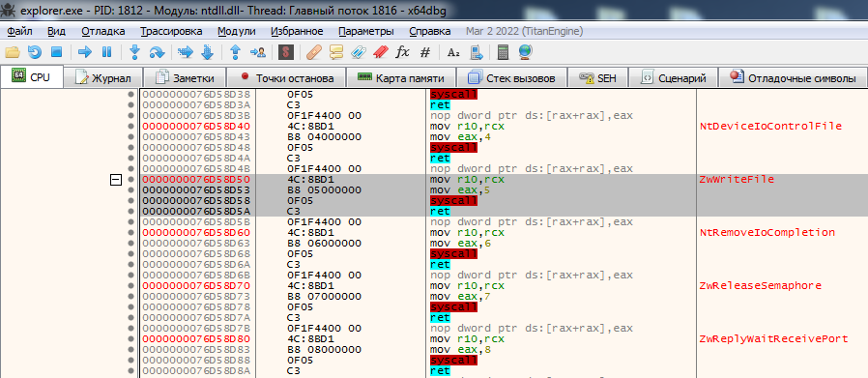The height and width of the screenshot is (378, 868).
Task: Open the Параметры menu
Action: 366,31
